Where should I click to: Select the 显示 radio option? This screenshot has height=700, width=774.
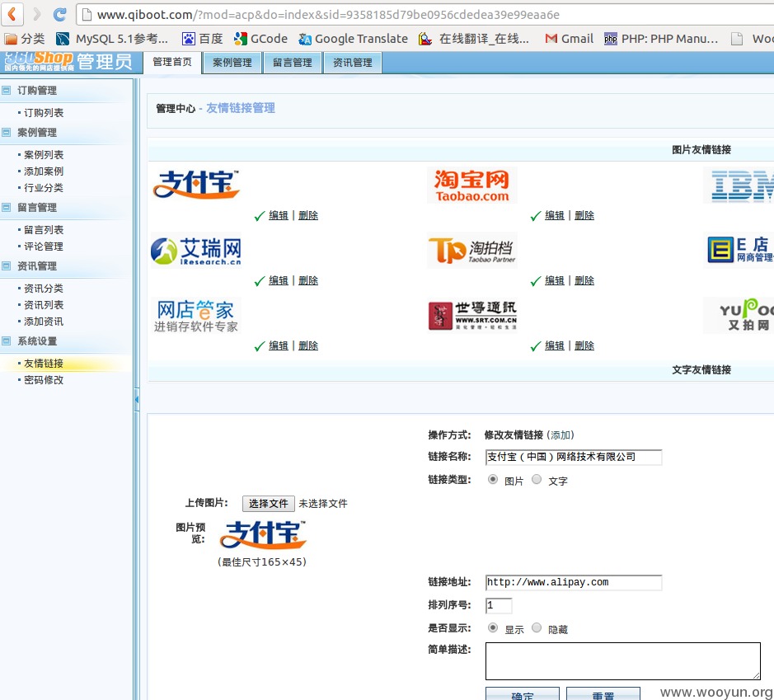click(493, 628)
